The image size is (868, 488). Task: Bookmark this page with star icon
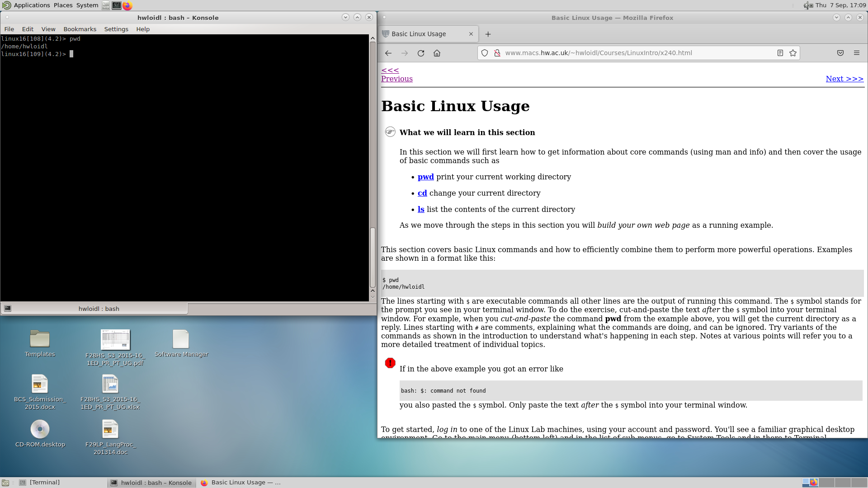tap(793, 53)
